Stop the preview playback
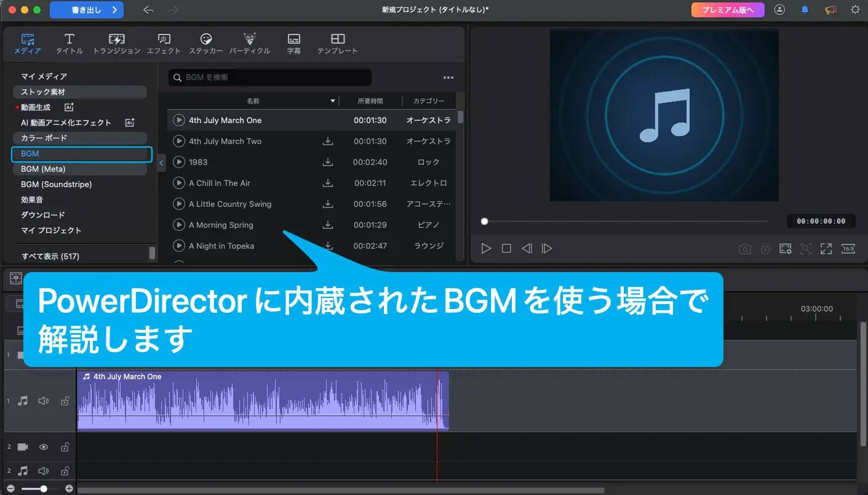 (x=506, y=249)
